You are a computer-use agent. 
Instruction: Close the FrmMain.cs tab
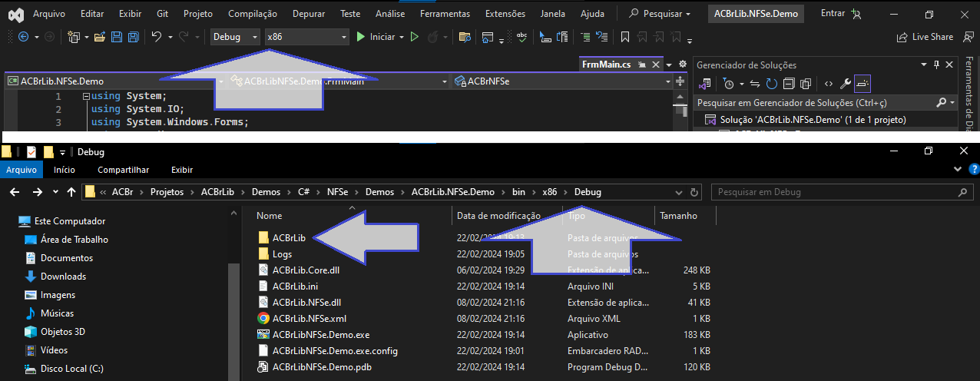tap(655, 65)
